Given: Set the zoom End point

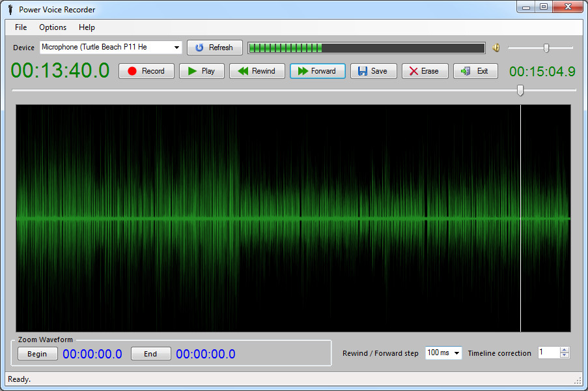Looking at the screenshot, I should (x=151, y=354).
